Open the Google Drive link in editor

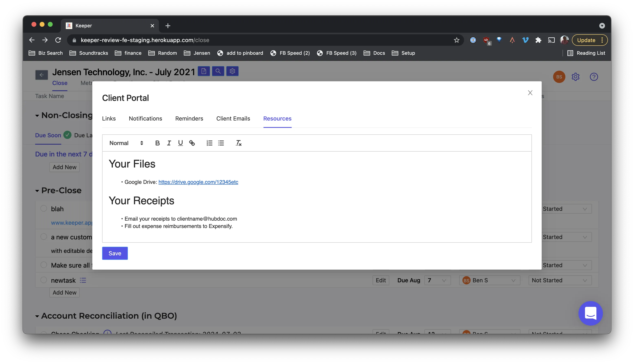[198, 182]
